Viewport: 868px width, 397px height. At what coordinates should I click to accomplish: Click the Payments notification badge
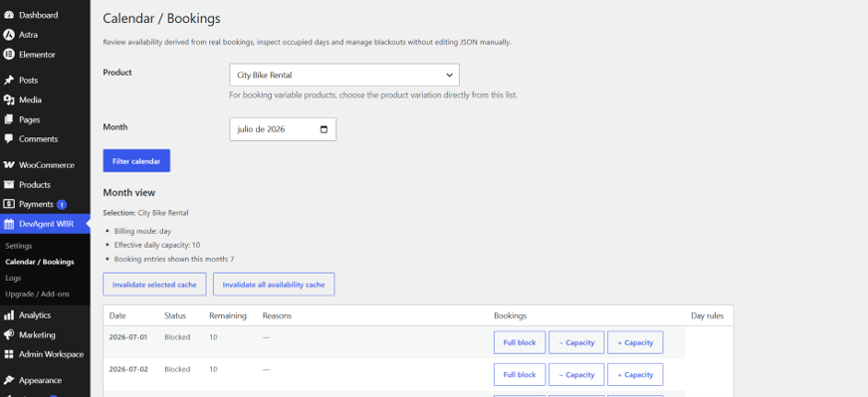62,204
